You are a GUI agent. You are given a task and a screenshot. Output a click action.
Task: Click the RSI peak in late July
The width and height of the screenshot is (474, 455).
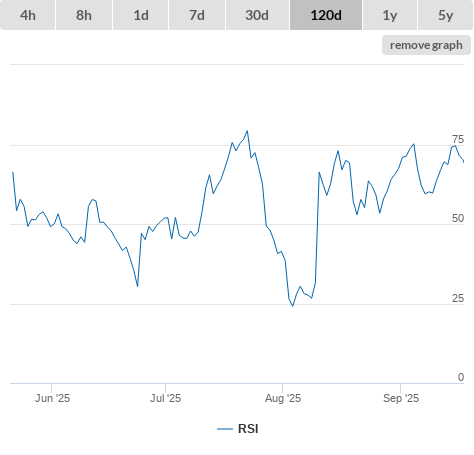(x=247, y=131)
